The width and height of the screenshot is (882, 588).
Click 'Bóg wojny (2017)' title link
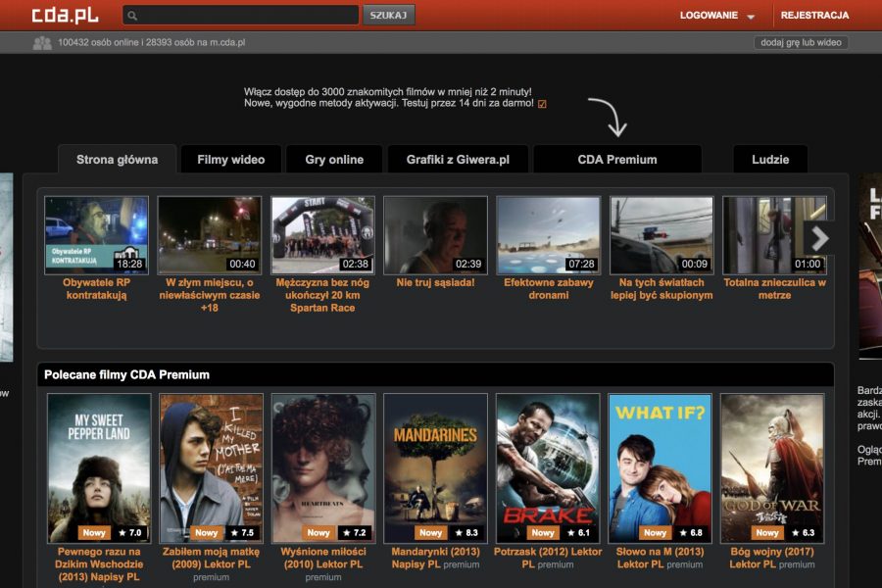(x=772, y=559)
